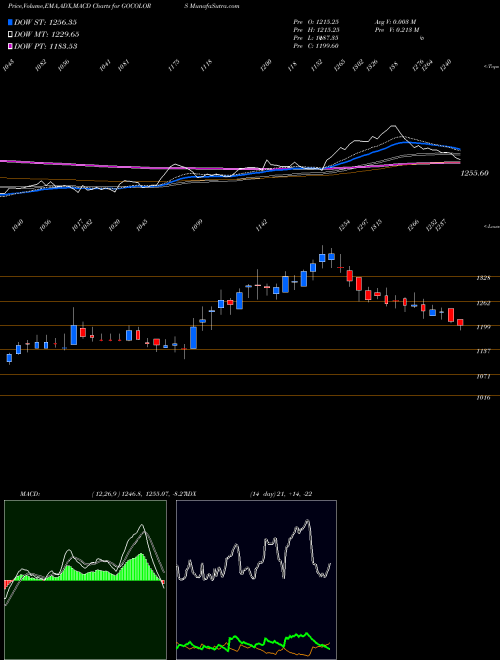Click the 1016 price axis label
This screenshot has height=660, width=500.
click(x=483, y=397)
